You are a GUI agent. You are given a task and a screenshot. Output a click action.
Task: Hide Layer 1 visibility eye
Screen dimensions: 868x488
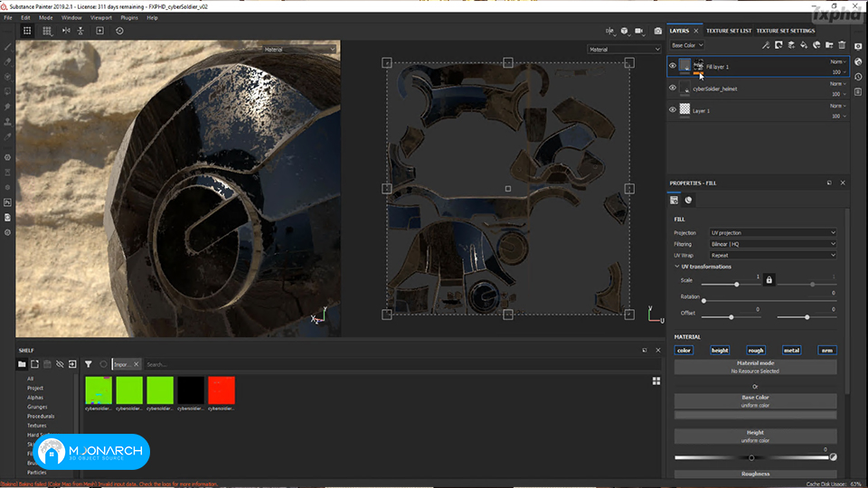[x=673, y=110]
